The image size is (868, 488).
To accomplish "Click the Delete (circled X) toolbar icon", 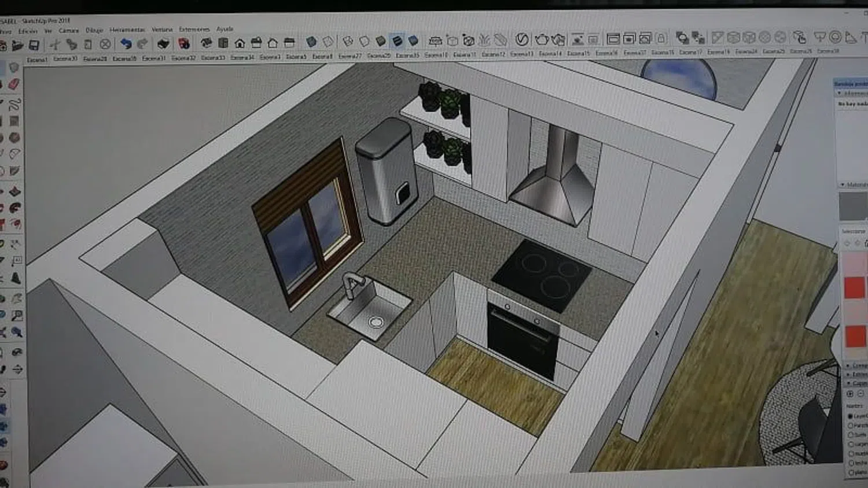I will click(x=105, y=44).
